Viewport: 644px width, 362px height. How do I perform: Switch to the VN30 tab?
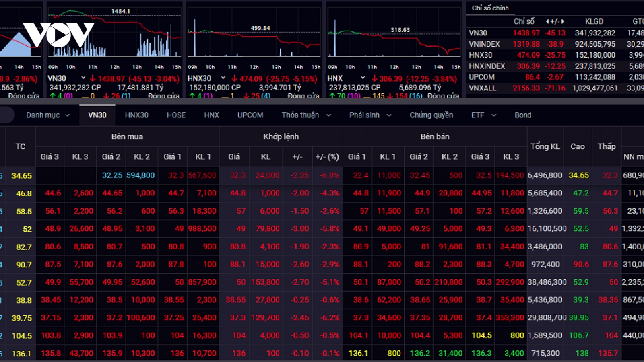[97, 115]
